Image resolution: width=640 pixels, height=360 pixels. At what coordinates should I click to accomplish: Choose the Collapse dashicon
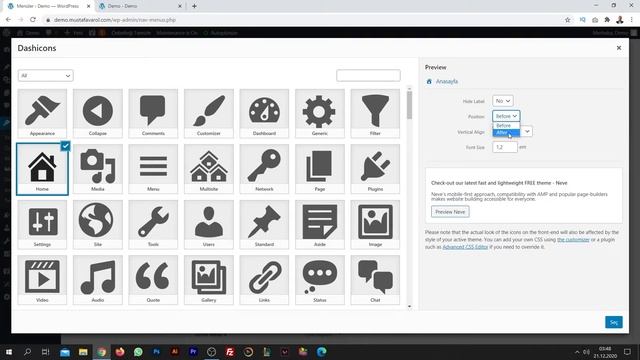click(98, 113)
